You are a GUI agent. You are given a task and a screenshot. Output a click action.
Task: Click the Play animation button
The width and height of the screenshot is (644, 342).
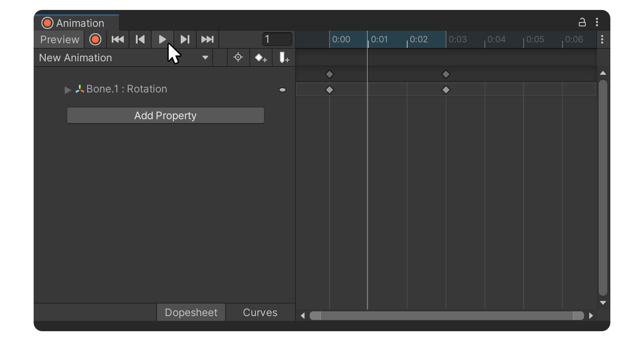pos(162,40)
